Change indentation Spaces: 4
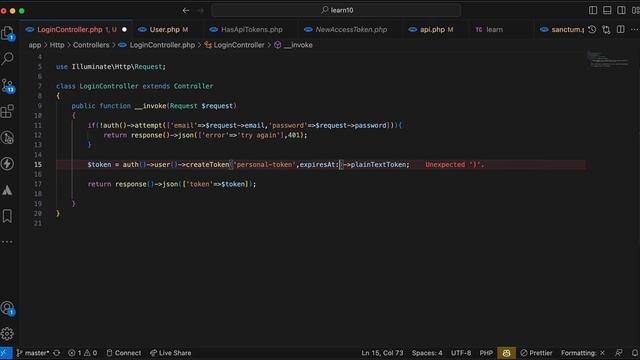Screen dimensions: 640x360 (427, 353)
